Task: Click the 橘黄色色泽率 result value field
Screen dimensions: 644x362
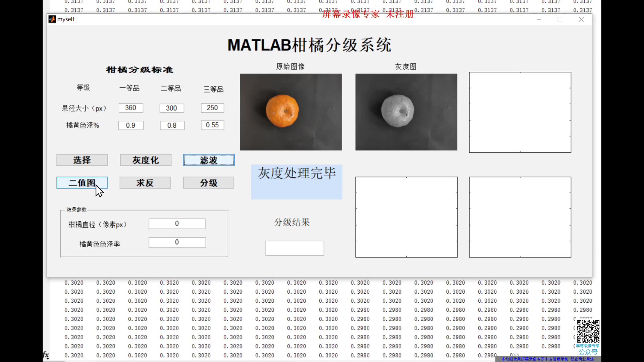Action: click(177, 242)
